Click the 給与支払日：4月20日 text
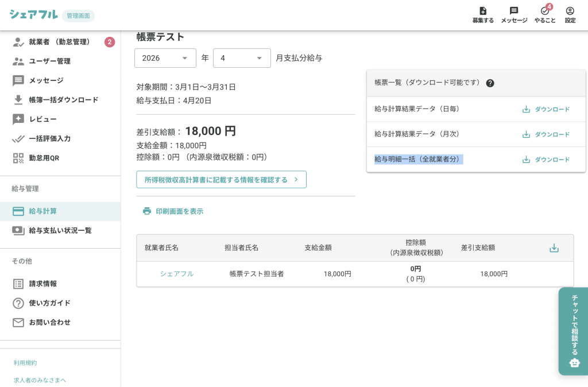The image size is (588, 387). point(173,100)
